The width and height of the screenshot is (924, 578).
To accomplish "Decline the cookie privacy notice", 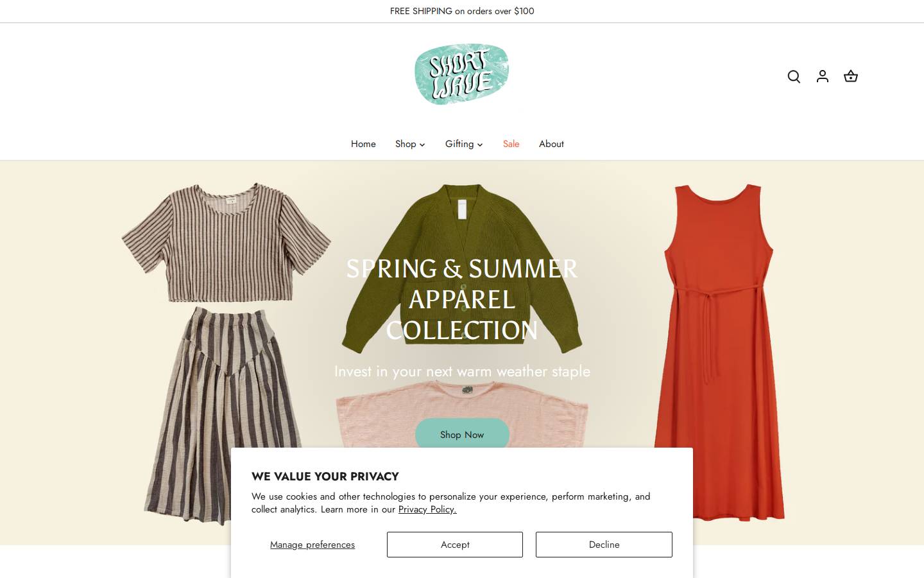I will click(x=604, y=545).
